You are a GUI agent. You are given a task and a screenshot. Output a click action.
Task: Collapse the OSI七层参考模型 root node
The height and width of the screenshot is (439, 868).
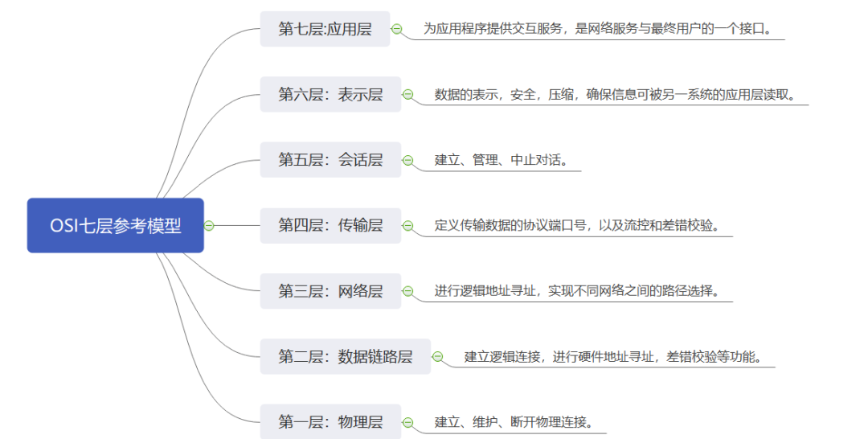click(209, 225)
